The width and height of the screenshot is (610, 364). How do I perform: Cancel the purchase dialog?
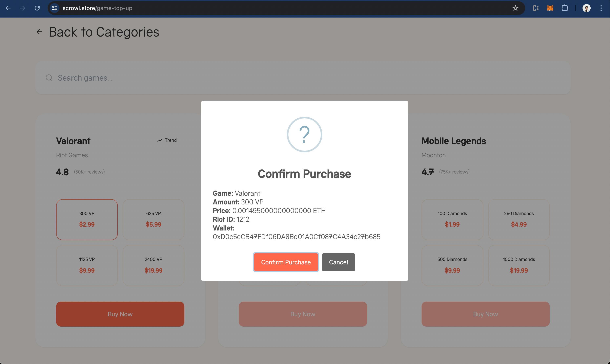coord(338,262)
